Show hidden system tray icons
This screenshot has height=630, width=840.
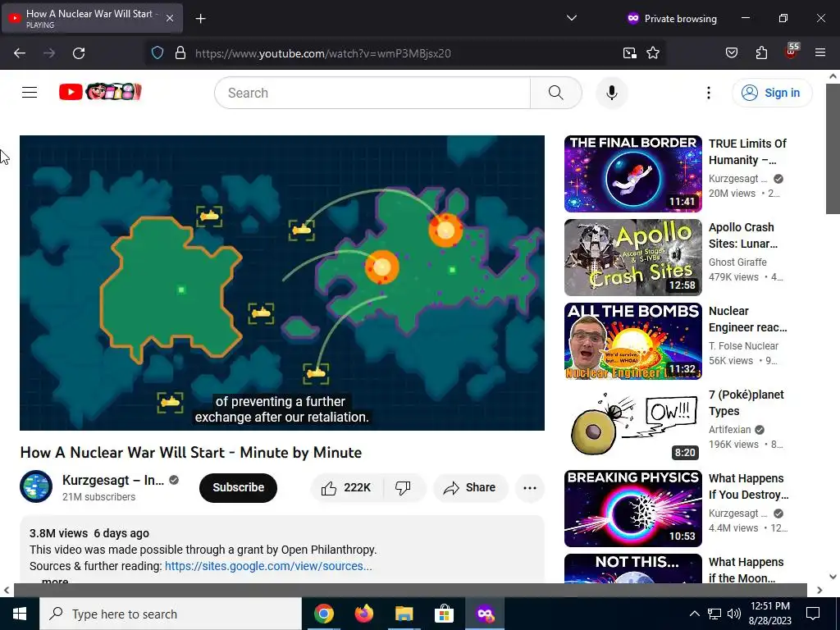694,614
